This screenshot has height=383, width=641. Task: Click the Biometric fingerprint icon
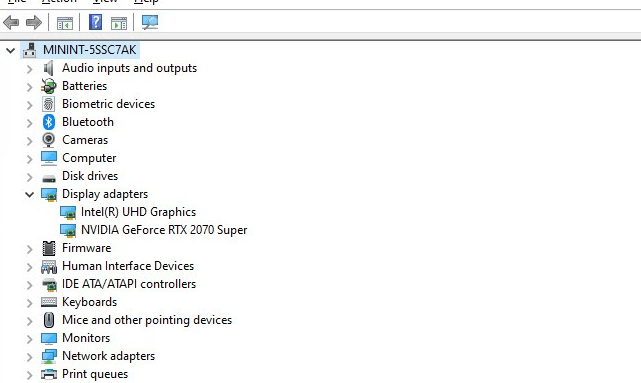click(x=49, y=104)
